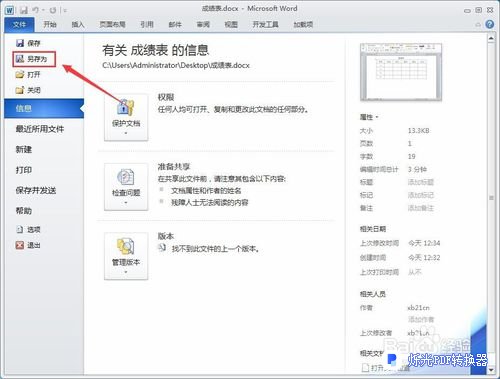Select 新建 in the sidebar

point(24,149)
